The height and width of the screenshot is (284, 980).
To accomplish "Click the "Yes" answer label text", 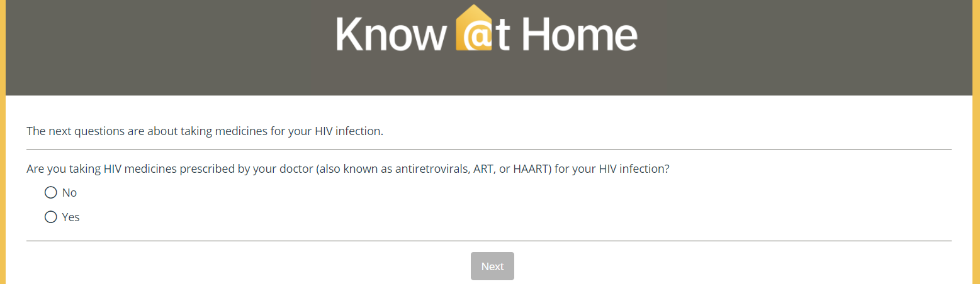I will click(x=70, y=217).
